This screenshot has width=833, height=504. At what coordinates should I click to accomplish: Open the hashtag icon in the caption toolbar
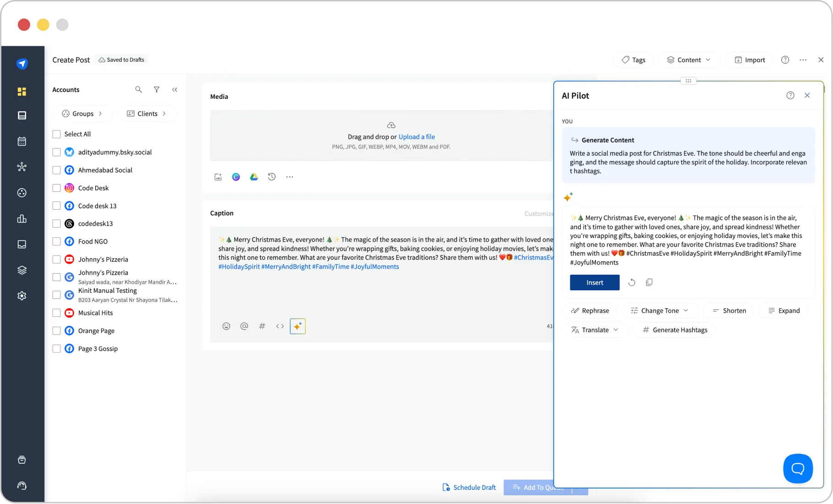[262, 326]
